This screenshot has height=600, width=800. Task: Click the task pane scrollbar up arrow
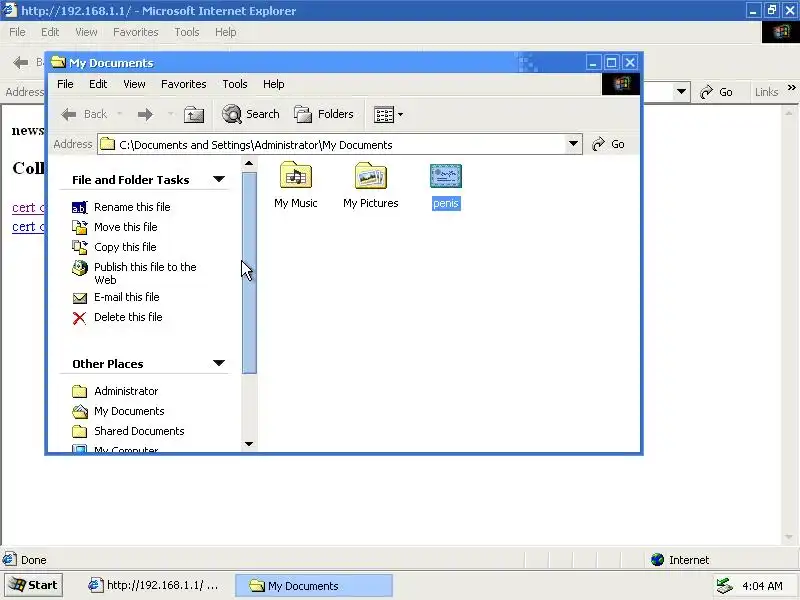249,164
